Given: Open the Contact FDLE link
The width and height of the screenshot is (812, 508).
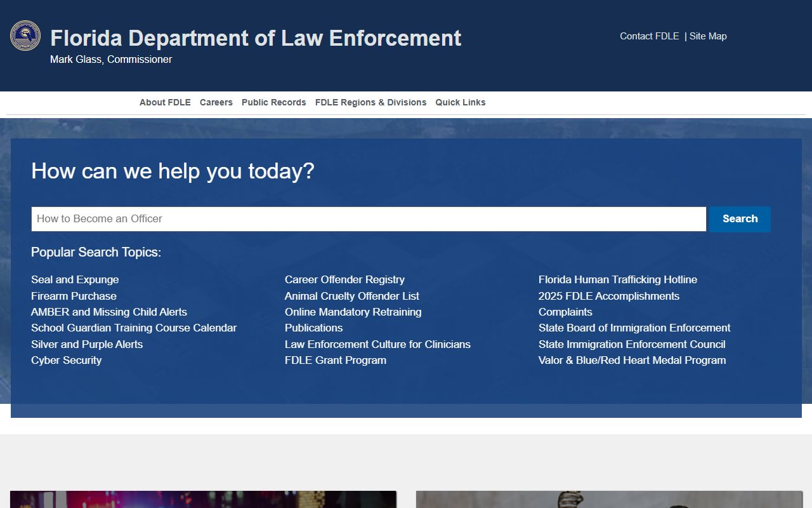Looking at the screenshot, I should tap(649, 36).
